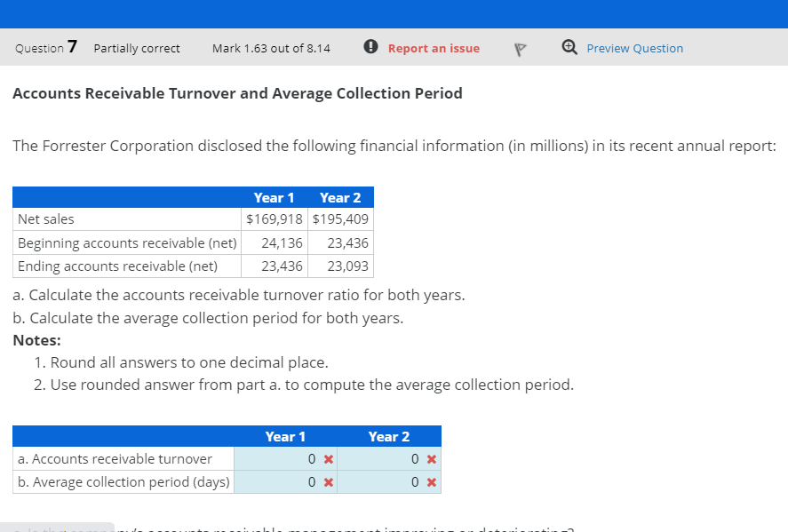
Task: Click the Partially correct status text
Action: pos(136,48)
